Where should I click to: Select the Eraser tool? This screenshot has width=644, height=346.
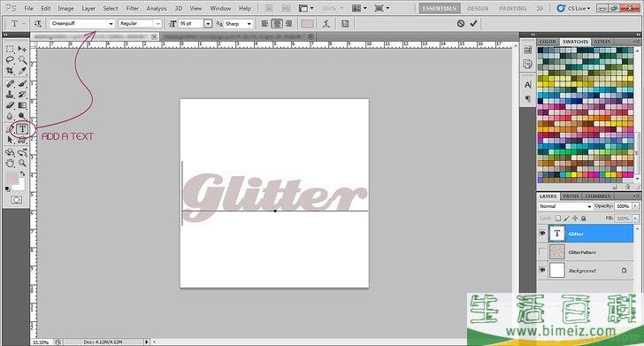(x=10, y=105)
